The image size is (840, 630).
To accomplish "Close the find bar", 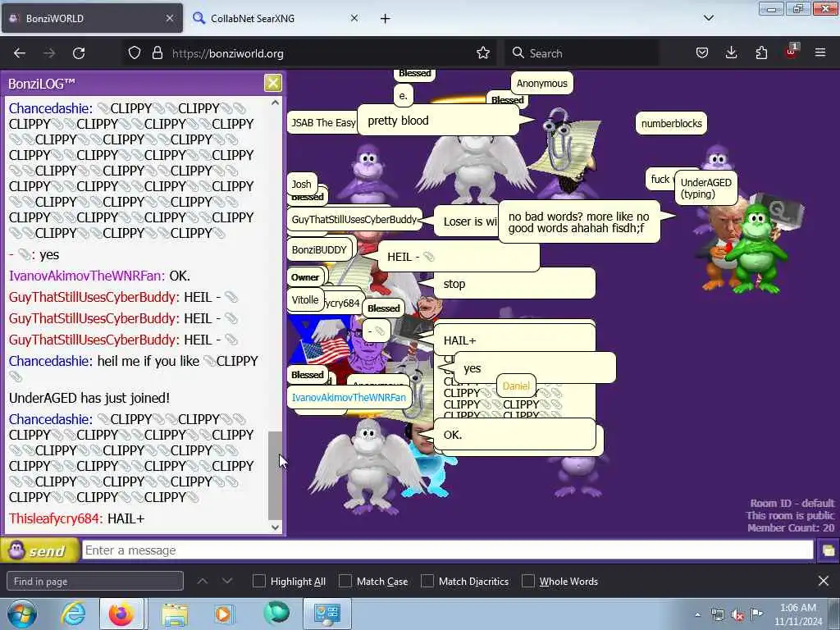I will [x=824, y=581].
